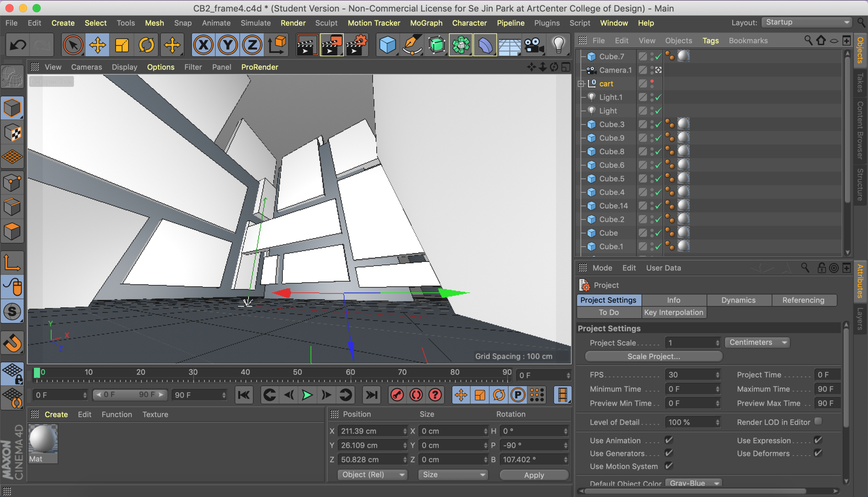Uncheck Use Animation checkbox
The width and height of the screenshot is (868, 497).
pyautogui.click(x=669, y=440)
